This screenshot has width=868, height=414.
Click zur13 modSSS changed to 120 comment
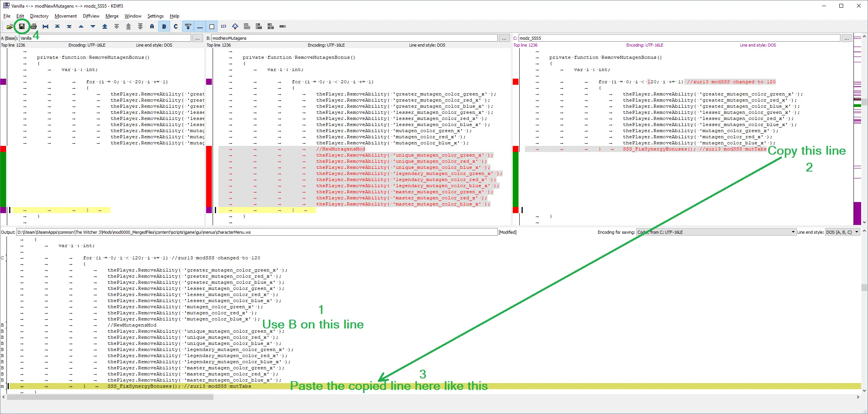731,82
